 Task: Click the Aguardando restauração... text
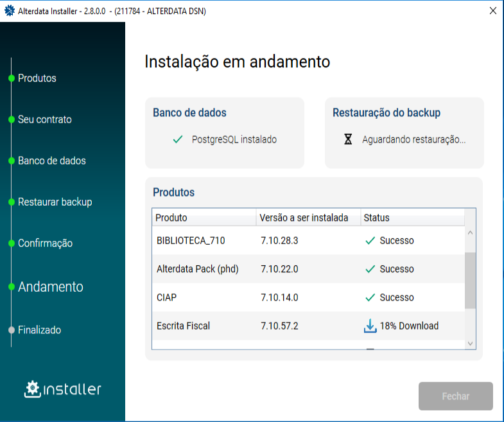pos(413,139)
